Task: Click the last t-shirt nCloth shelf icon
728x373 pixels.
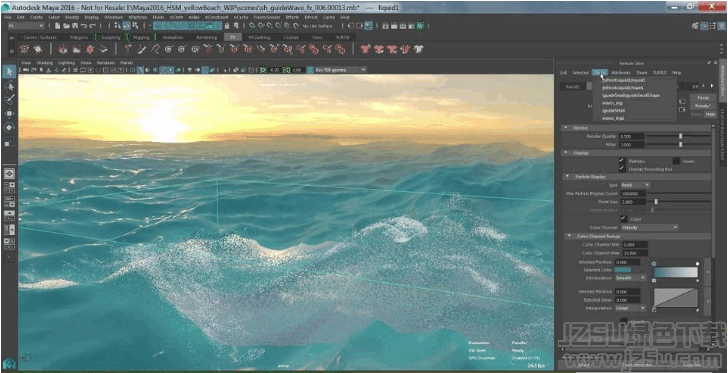Action: pos(419,49)
